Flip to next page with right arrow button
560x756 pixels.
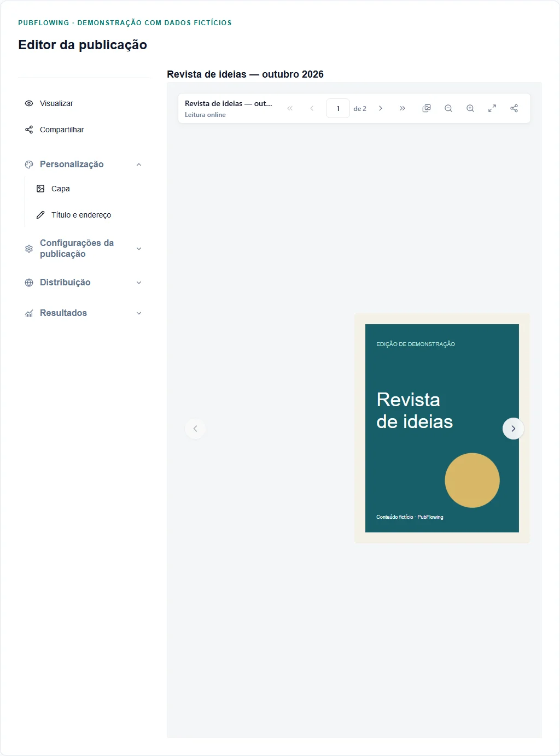tap(513, 429)
